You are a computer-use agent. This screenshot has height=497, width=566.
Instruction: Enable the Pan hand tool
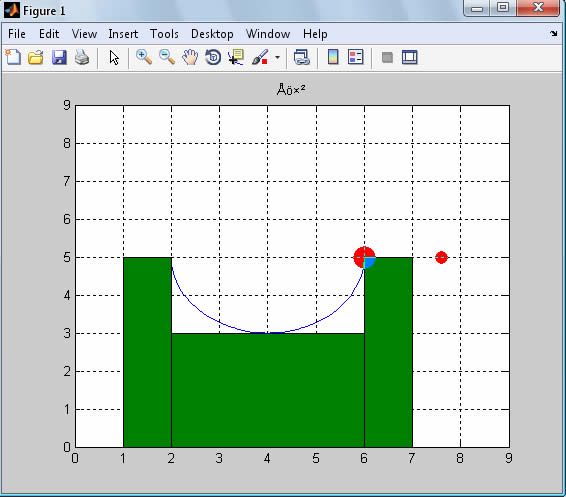click(x=190, y=57)
